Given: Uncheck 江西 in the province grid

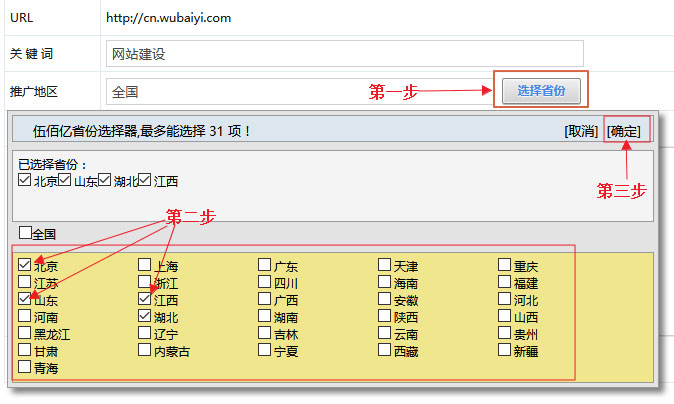Looking at the screenshot, I should 145,299.
